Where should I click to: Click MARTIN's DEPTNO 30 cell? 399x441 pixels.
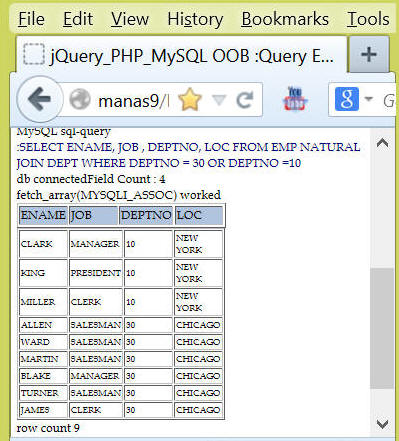tap(148, 359)
